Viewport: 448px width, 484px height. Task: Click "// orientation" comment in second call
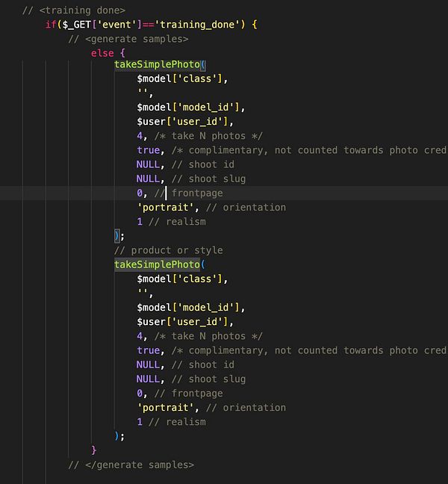click(246, 408)
